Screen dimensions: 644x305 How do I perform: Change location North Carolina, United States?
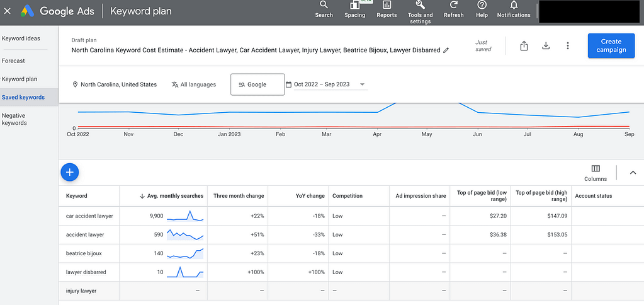[115, 84]
